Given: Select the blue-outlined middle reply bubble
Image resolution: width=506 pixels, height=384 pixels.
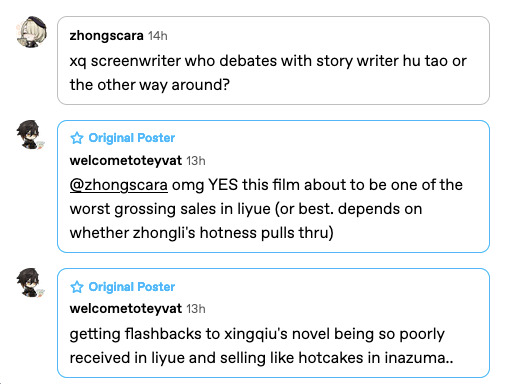Looking at the screenshot, I should click(273, 186).
